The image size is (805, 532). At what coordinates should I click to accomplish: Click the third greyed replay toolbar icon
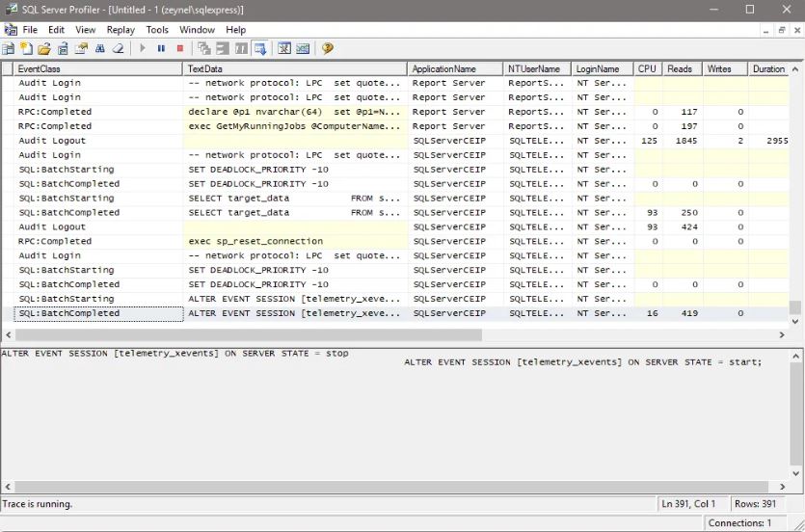[x=241, y=49]
